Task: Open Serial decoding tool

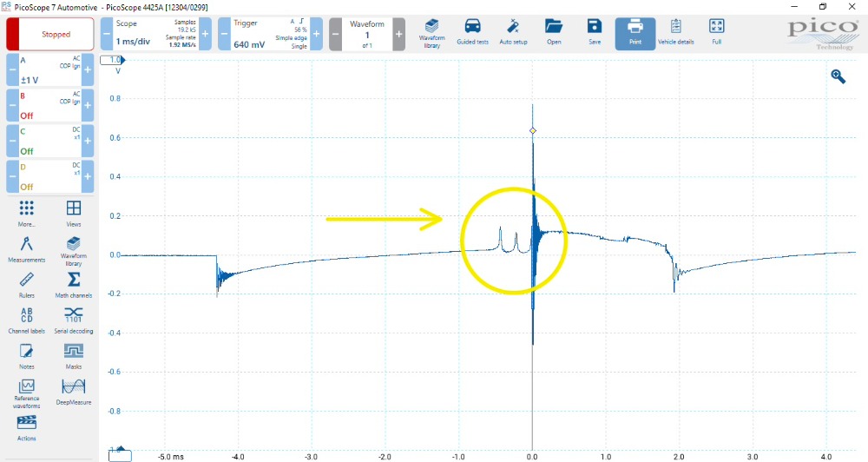Action: click(74, 319)
